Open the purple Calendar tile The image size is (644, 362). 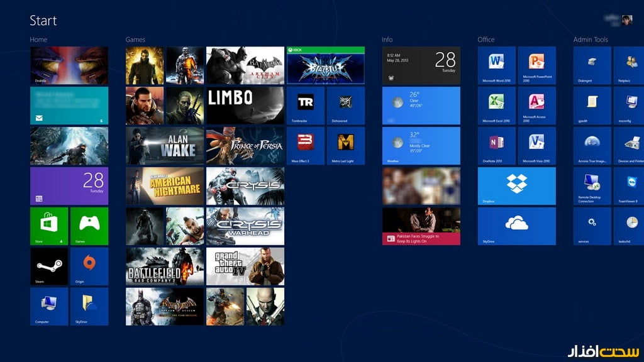(69, 185)
